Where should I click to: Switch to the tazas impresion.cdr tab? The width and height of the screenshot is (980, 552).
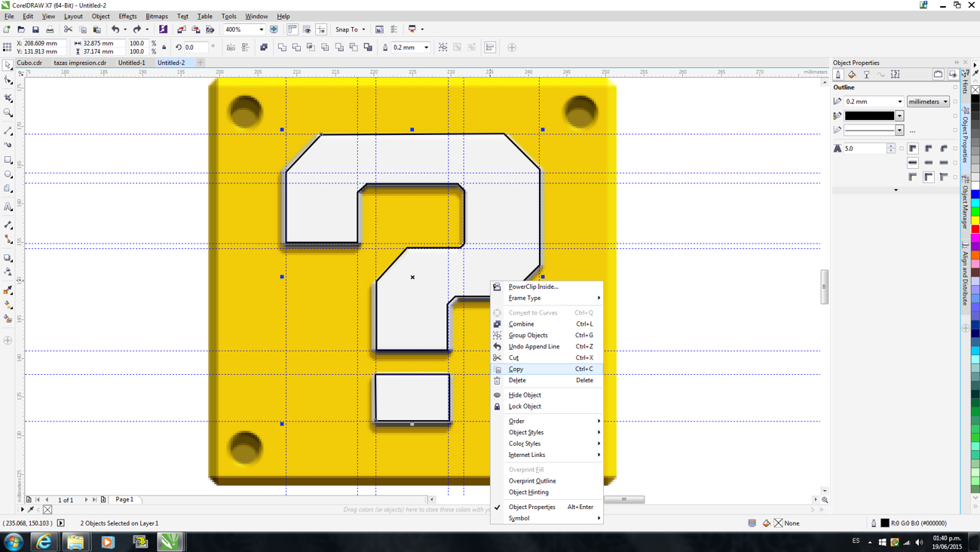(80, 63)
